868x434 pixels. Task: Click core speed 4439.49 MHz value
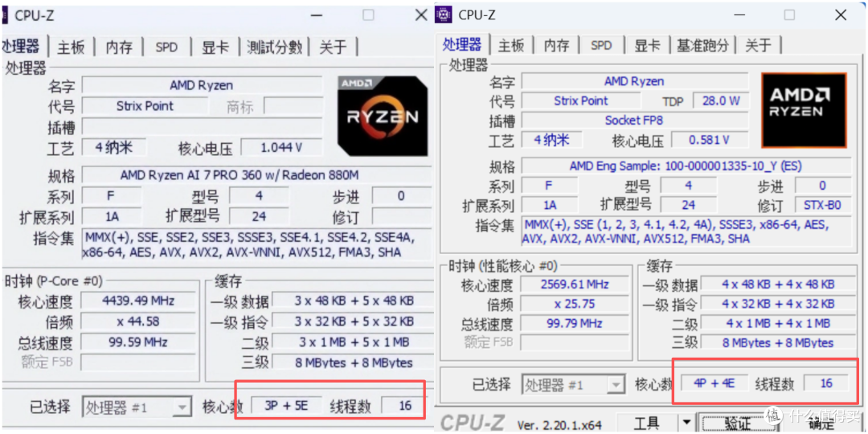(138, 301)
